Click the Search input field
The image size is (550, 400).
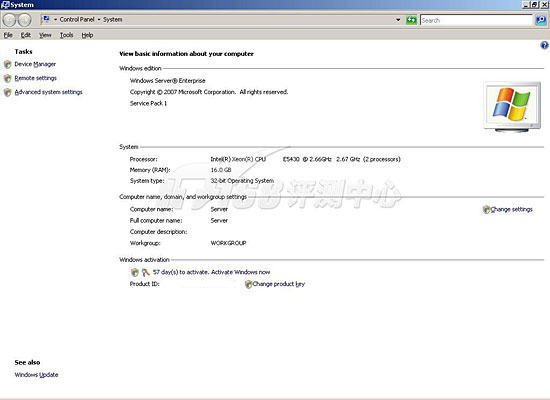(x=476, y=20)
